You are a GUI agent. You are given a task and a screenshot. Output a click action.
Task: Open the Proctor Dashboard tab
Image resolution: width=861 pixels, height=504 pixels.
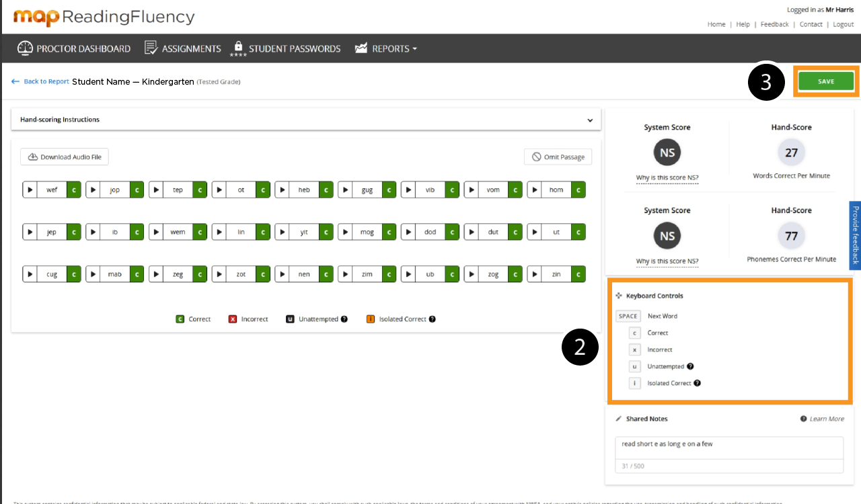click(74, 48)
